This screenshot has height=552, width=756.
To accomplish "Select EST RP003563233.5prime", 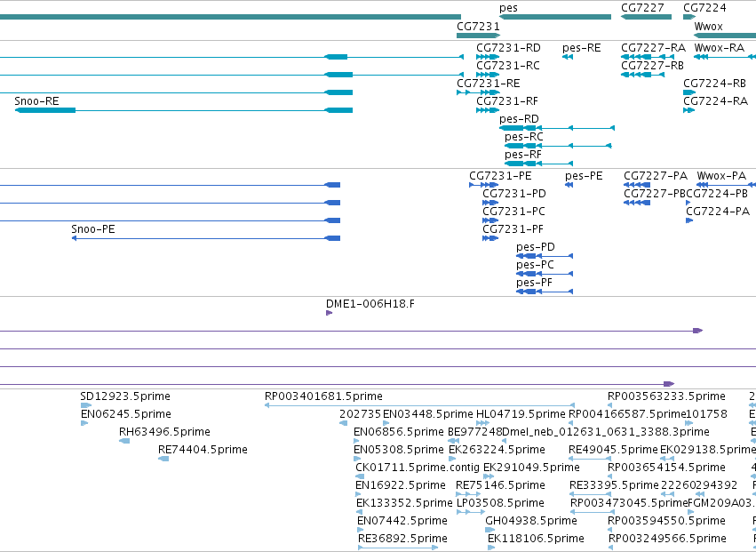I will pyautogui.click(x=610, y=405).
